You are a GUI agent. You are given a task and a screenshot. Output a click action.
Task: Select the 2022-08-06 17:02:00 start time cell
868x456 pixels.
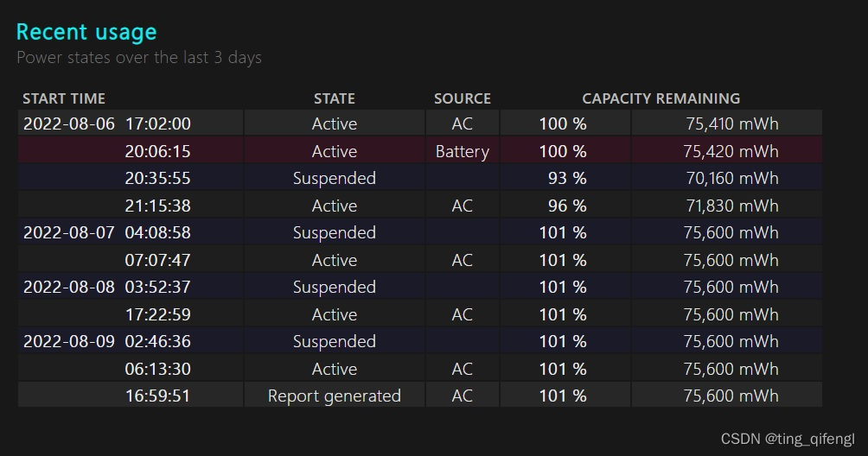point(107,123)
